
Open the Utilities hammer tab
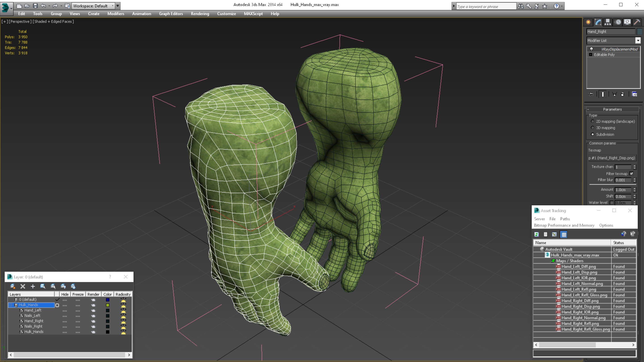tap(637, 22)
